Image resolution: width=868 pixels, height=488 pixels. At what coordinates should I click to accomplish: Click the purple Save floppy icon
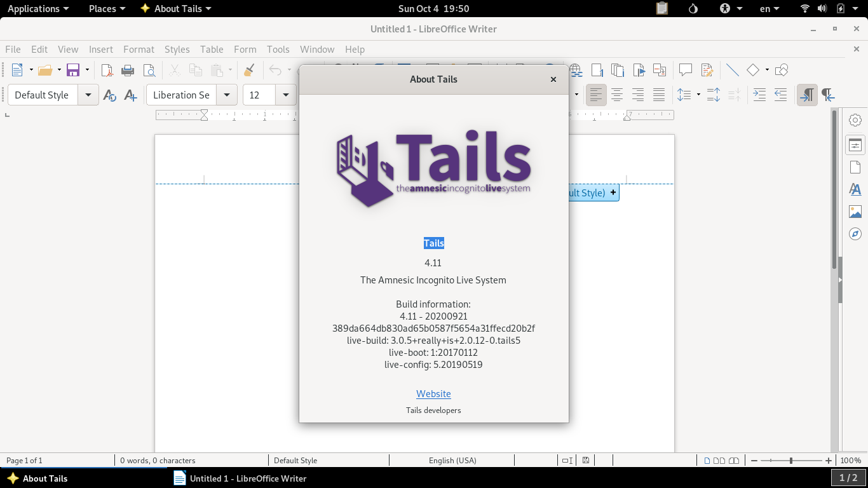coord(73,70)
